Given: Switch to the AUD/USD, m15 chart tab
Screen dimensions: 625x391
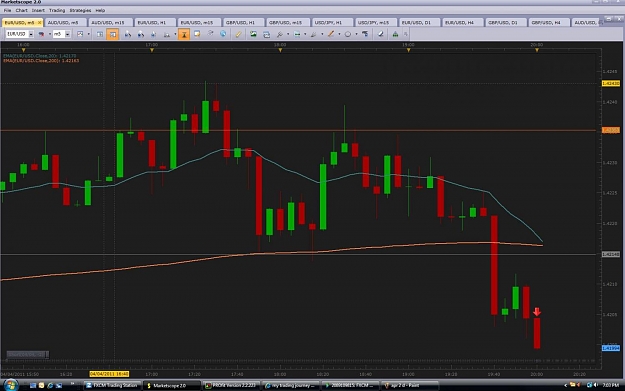Looking at the screenshot, I should coord(109,23).
